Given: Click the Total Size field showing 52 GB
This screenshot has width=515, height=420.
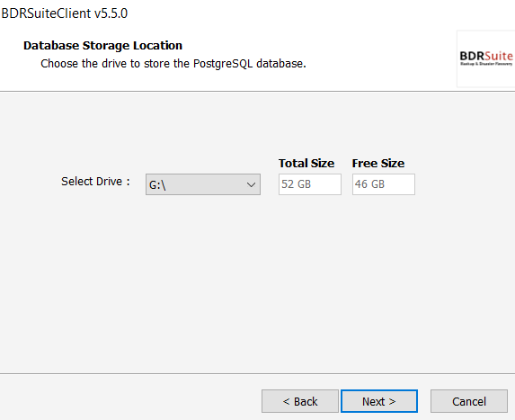Looking at the screenshot, I should coord(310,184).
